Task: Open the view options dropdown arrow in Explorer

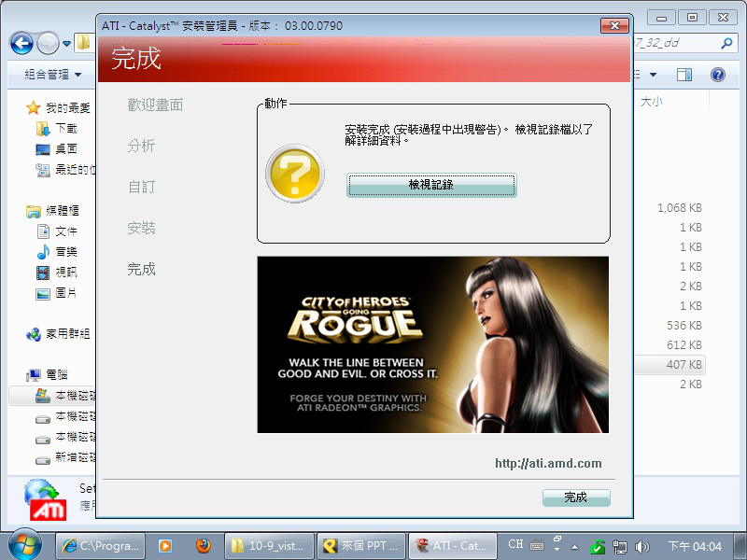Action: (653, 75)
